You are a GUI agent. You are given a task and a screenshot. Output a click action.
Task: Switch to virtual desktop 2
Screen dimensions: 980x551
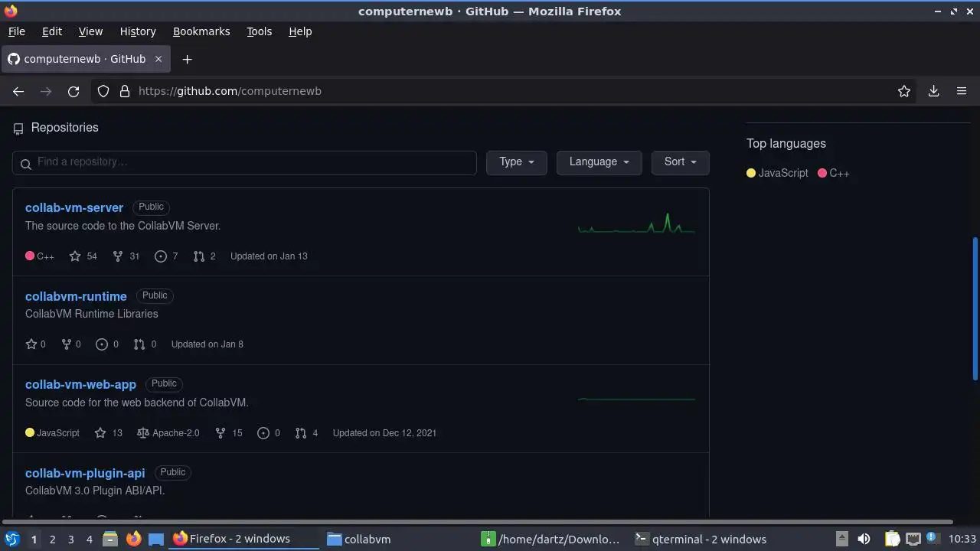[52, 540]
